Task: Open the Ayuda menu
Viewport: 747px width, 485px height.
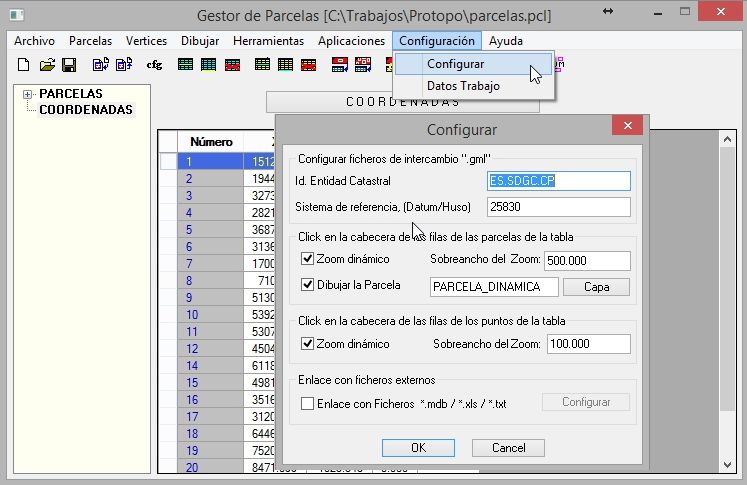Action: tap(506, 41)
